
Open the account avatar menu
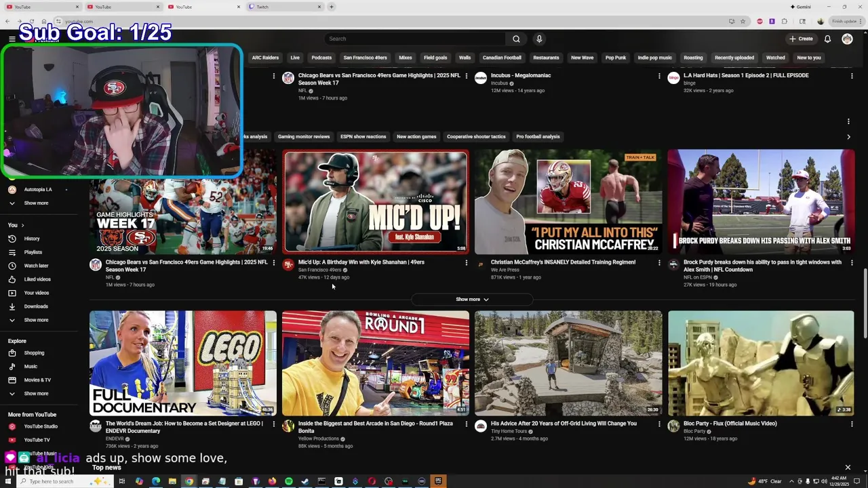pyautogui.click(x=847, y=39)
